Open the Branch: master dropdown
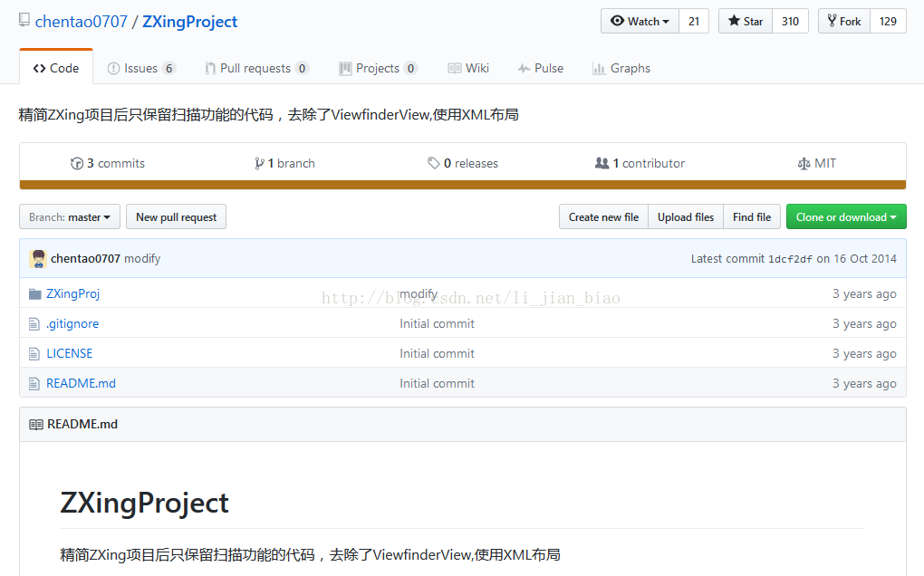 (x=70, y=216)
